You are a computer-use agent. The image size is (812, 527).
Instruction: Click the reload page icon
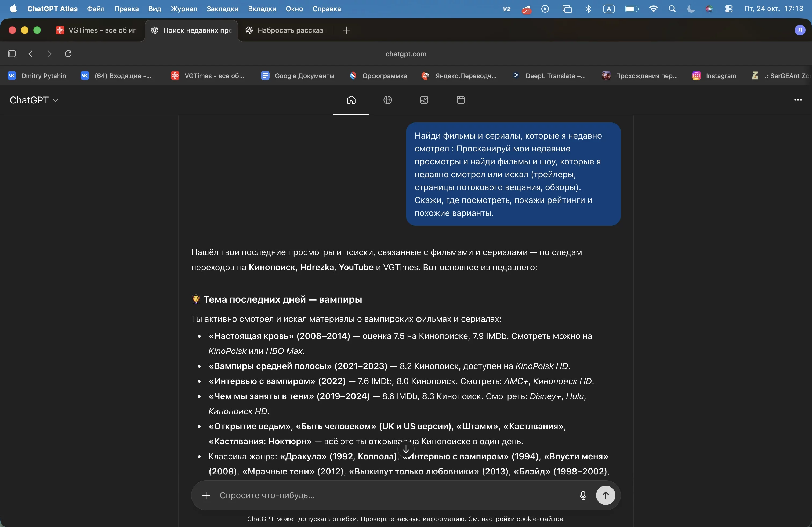pos(68,54)
